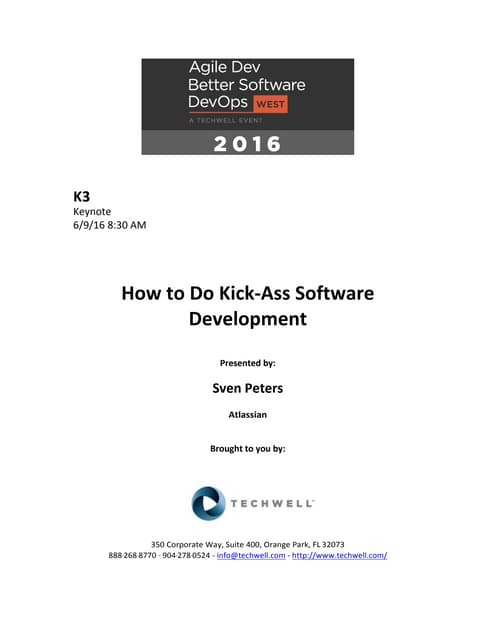The image size is (495, 640).
Task: Click the word Keynote
Action: point(92,211)
